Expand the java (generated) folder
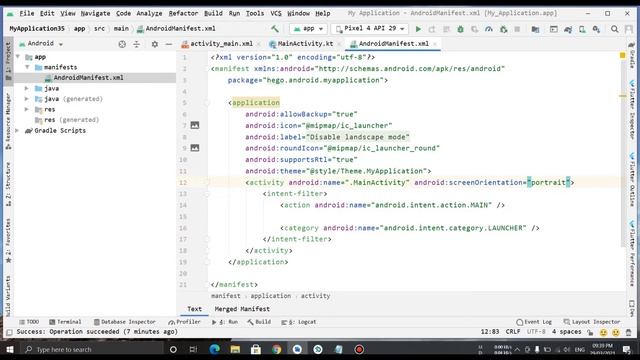The image size is (640, 360). click(27, 99)
